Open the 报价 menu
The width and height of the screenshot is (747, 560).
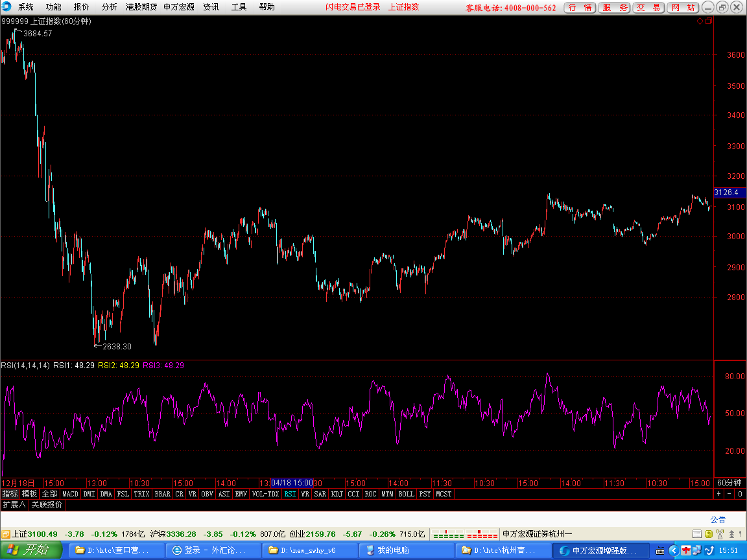pyautogui.click(x=82, y=6)
